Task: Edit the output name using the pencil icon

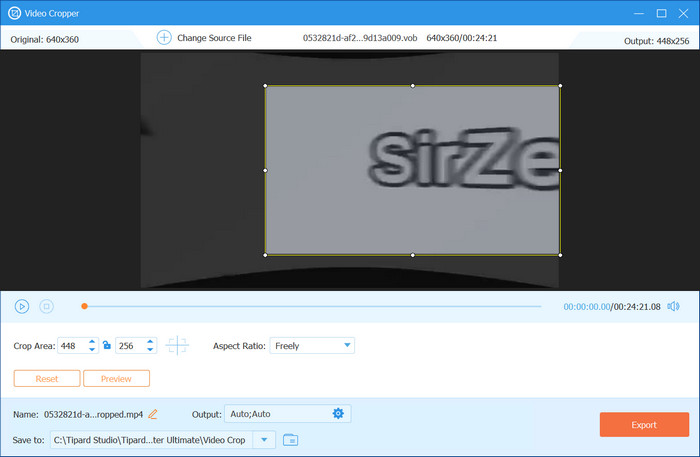Action: click(153, 415)
